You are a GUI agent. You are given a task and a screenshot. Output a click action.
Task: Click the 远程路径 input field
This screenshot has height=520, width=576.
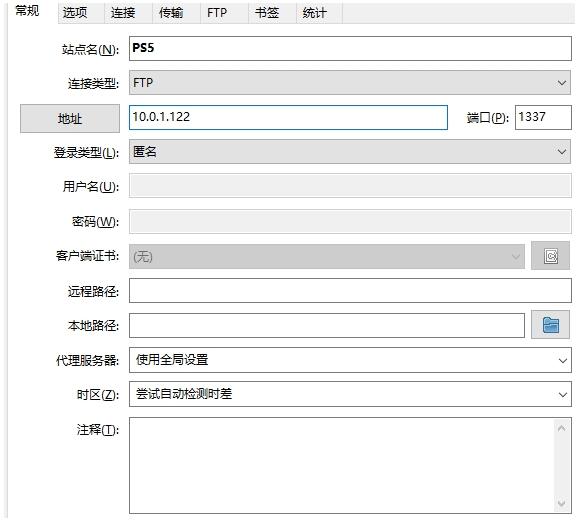(x=350, y=291)
